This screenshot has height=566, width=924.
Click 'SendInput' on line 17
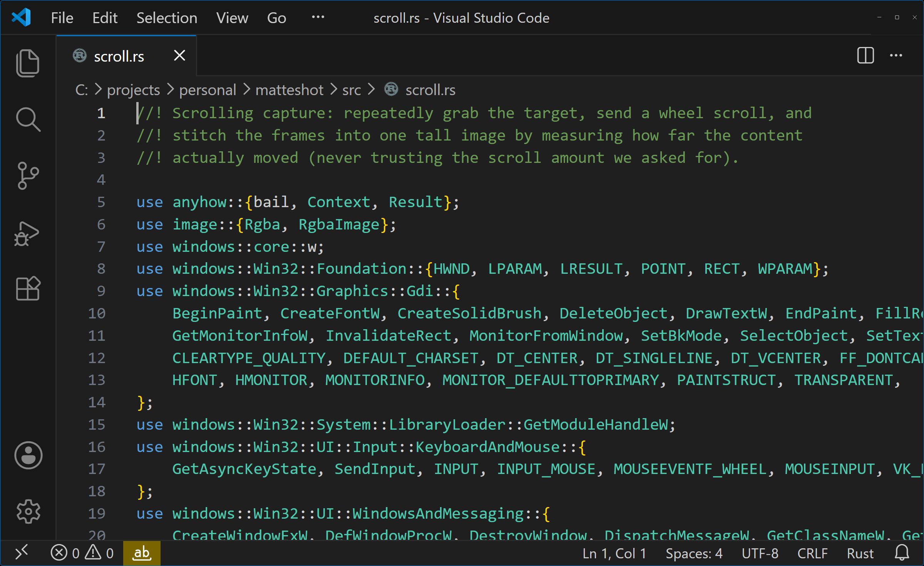pos(375,469)
